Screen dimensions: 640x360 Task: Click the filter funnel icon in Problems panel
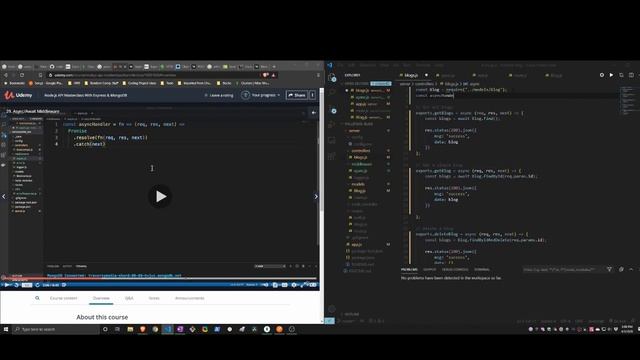pyautogui.click(x=609, y=269)
